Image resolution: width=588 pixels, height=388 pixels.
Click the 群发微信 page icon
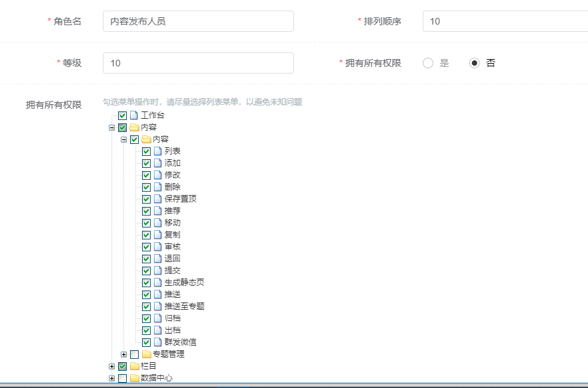(157, 342)
